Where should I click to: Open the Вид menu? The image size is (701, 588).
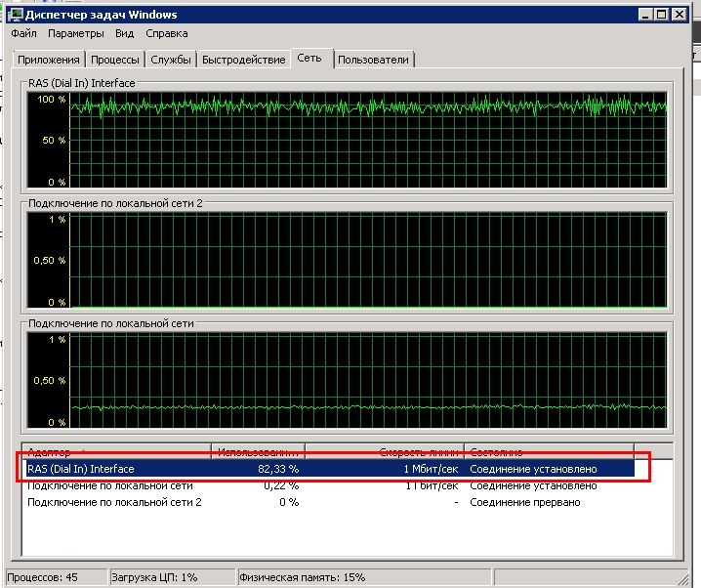point(124,33)
